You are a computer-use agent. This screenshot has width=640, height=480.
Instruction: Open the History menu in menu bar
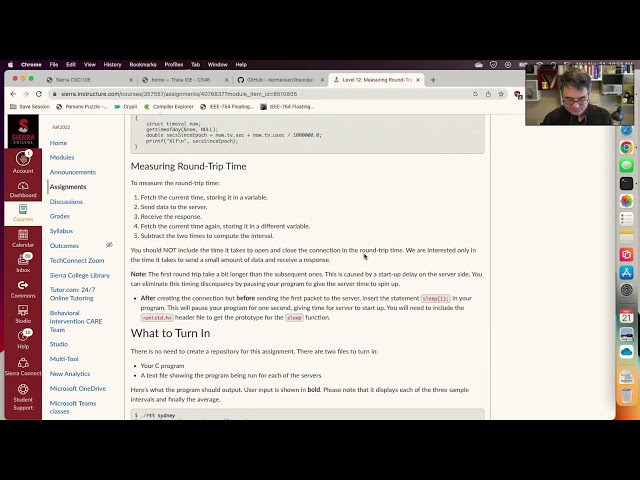coord(112,64)
